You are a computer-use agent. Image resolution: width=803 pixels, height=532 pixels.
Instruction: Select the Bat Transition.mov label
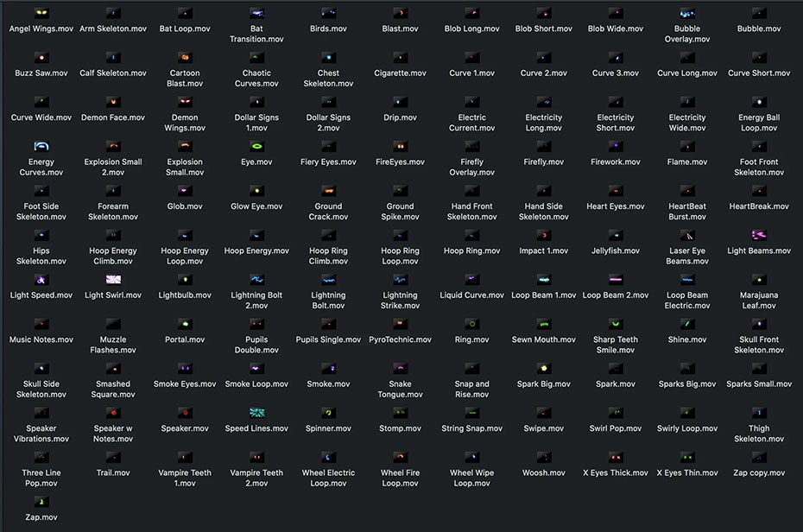[256, 34]
